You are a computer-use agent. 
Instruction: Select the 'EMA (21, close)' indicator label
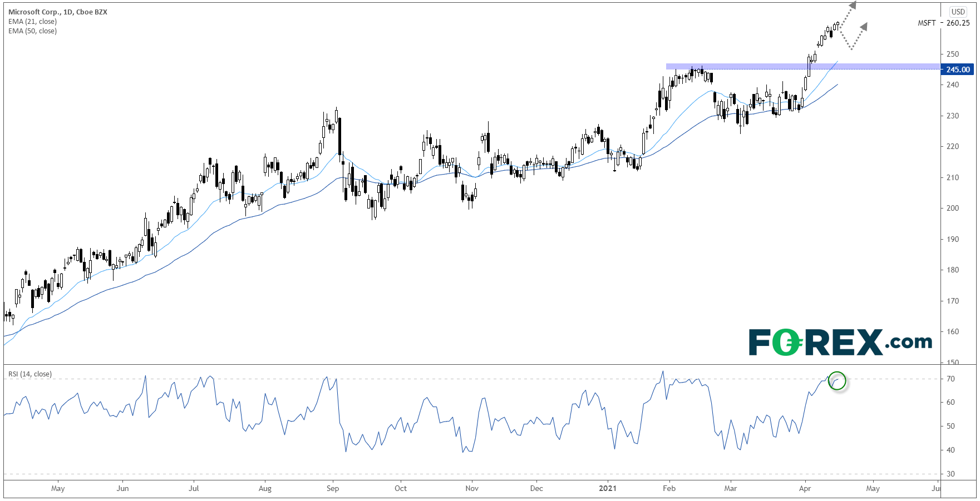[x=32, y=21]
